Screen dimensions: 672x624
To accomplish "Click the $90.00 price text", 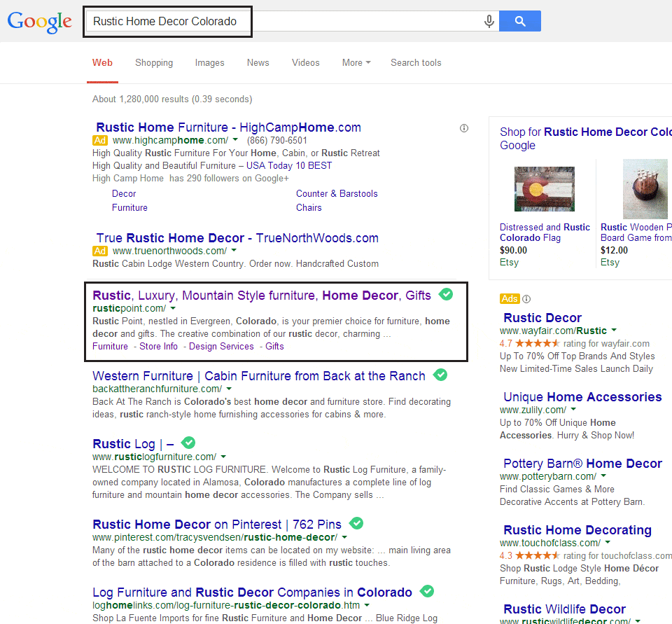I will (513, 251).
